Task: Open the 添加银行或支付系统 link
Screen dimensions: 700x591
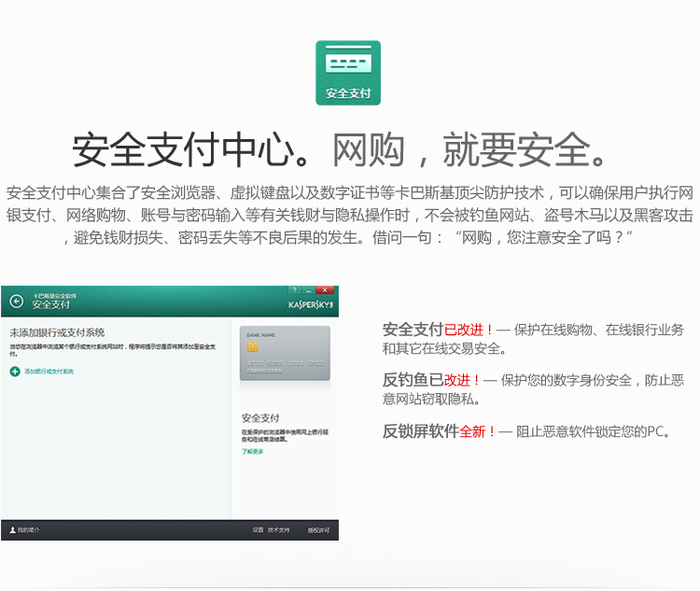Action: tap(49, 372)
